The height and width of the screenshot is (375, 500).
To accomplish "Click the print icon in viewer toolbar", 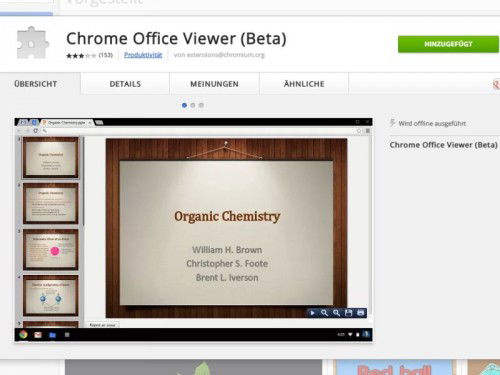I will click(x=361, y=313).
